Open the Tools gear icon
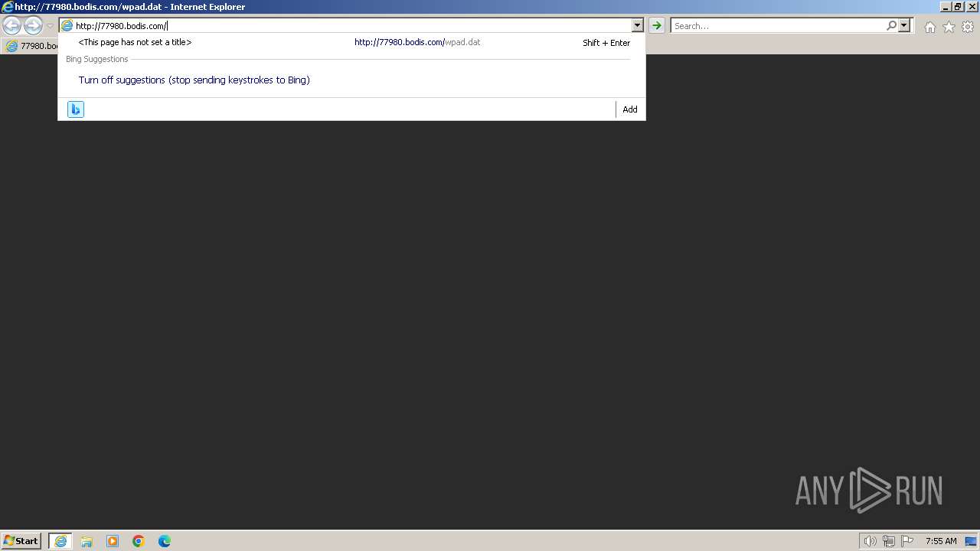The image size is (980, 551). pos(968,27)
